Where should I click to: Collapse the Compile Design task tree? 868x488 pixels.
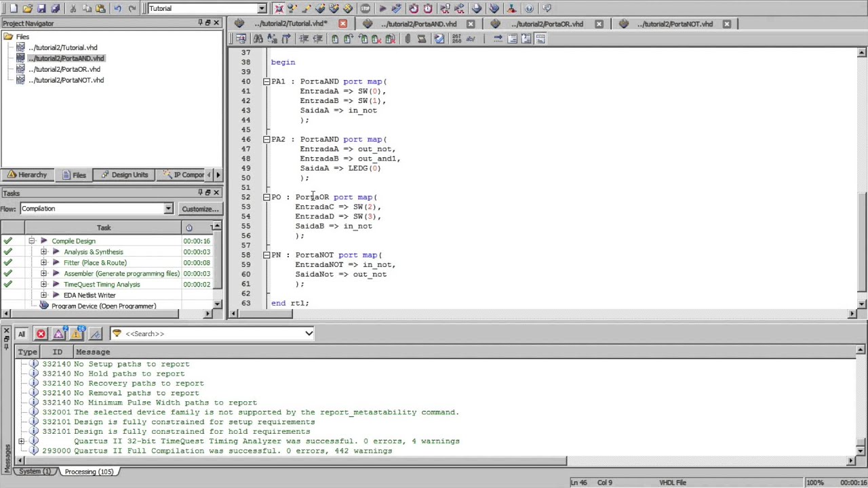coord(31,241)
